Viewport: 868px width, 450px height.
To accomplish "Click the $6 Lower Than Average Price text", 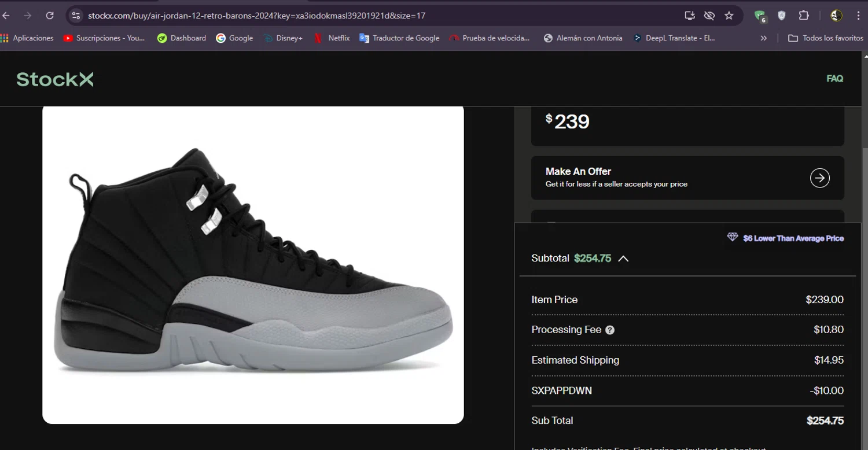I will click(x=793, y=238).
